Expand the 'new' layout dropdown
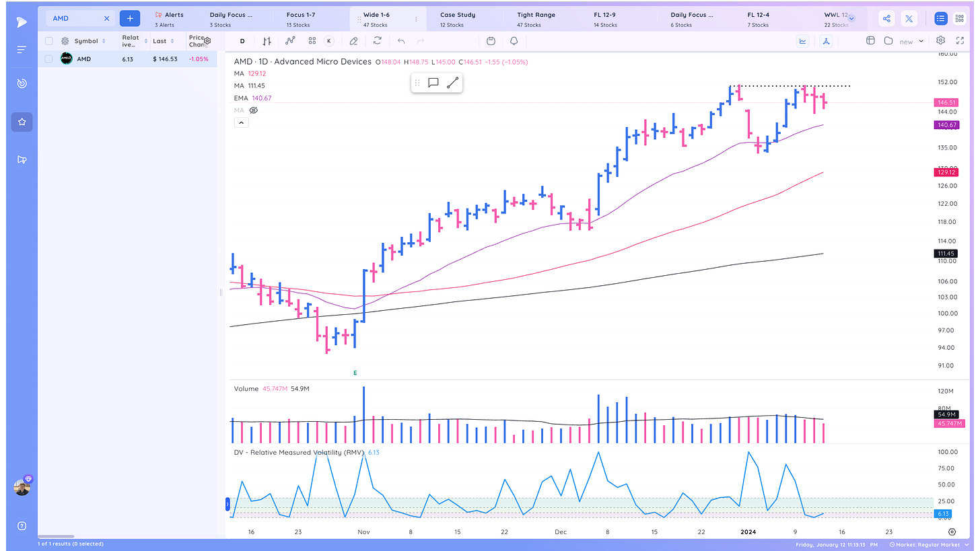 [x=911, y=42]
